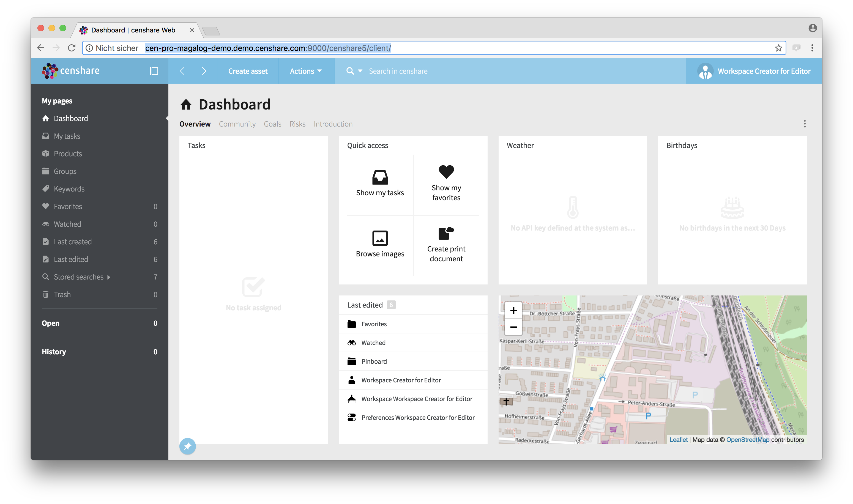Expand the search scope chevron
Screen dimensions: 853x504
(360, 72)
